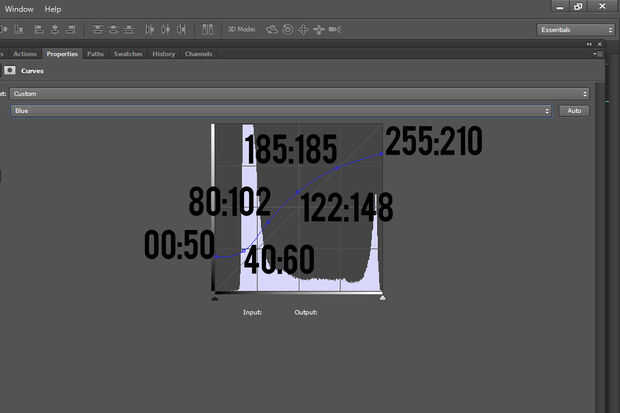The height and width of the screenshot is (413, 620).
Task: Select the curve point nearest the 185:185 annotation
Action: pos(337,168)
